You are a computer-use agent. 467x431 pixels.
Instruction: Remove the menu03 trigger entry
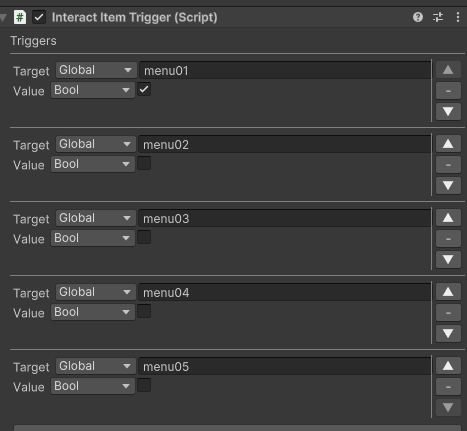point(448,238)
